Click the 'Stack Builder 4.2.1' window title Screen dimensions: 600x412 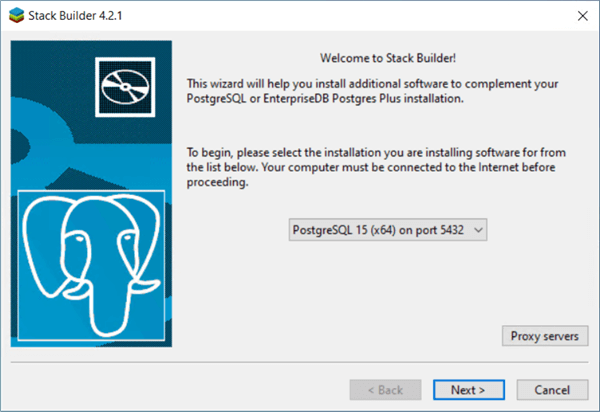(75, 16)
